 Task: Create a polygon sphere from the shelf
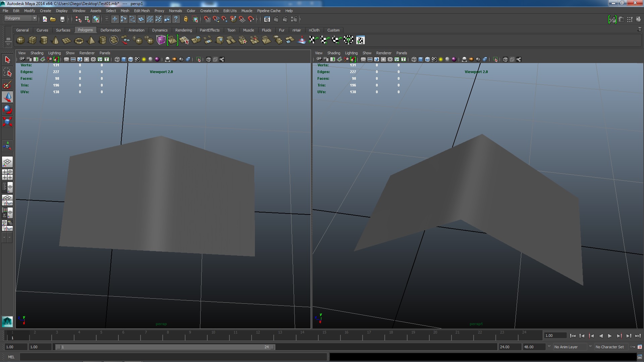20,40
